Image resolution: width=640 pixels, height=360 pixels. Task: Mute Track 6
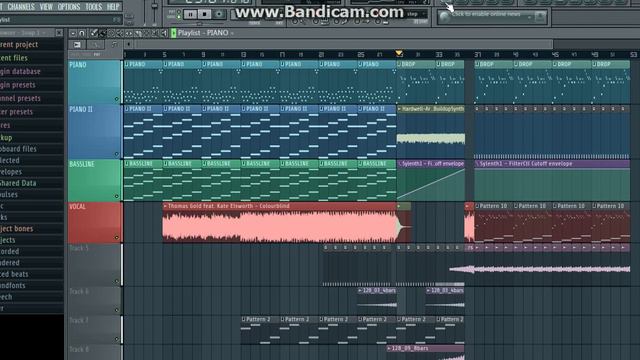(x=116, y=310)
